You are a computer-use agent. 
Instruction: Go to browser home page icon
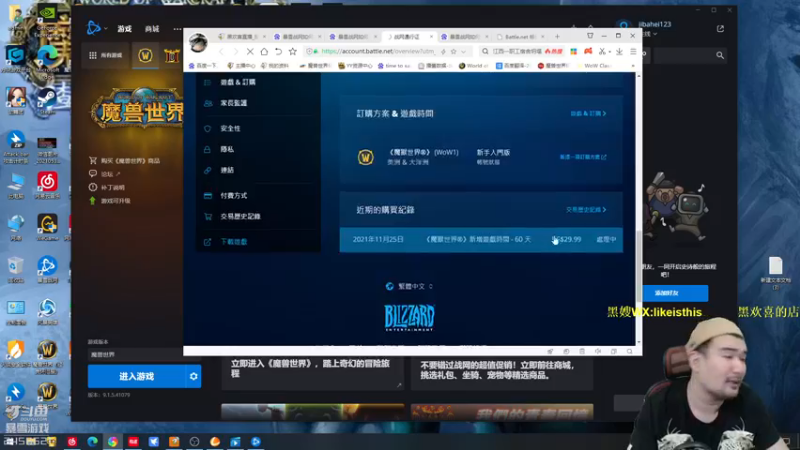(x=264, y=52)
